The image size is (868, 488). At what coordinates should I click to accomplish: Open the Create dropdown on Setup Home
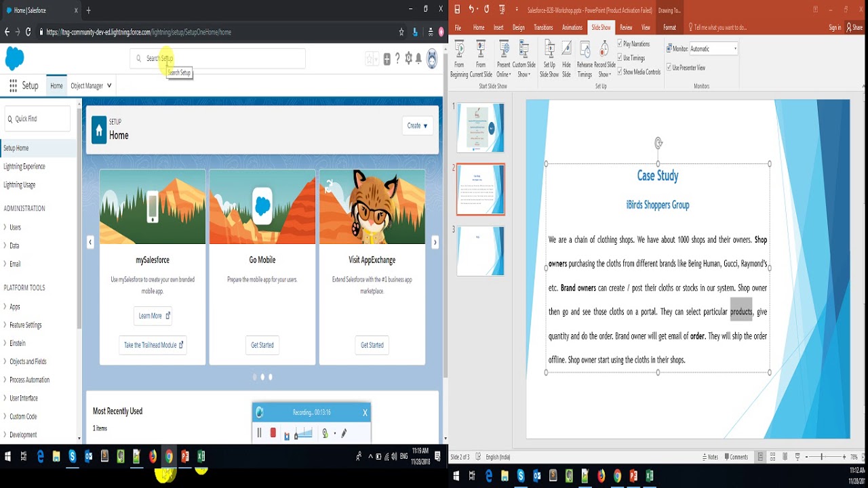[417, 125]
